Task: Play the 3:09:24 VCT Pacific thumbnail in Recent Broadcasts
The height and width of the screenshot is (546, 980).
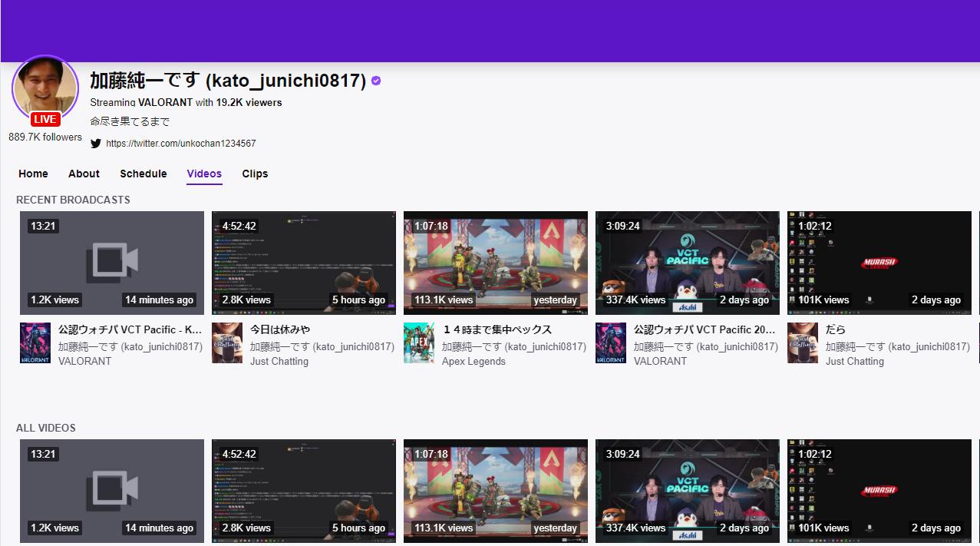Action: point(687,263)
